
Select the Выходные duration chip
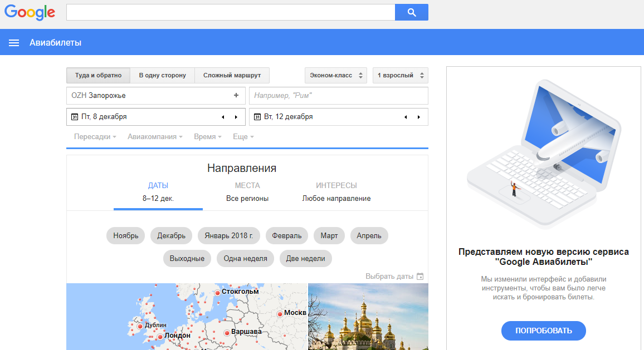[x=187, y=259]
